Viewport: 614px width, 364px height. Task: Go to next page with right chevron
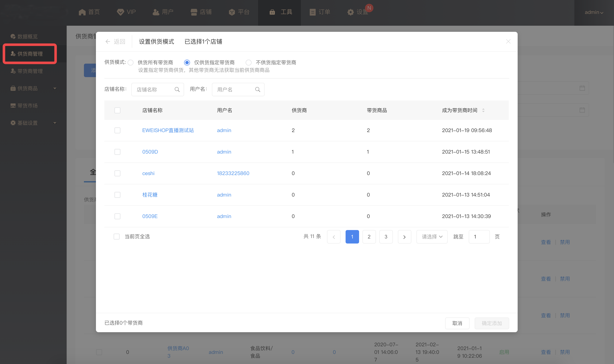coord(404,237)
